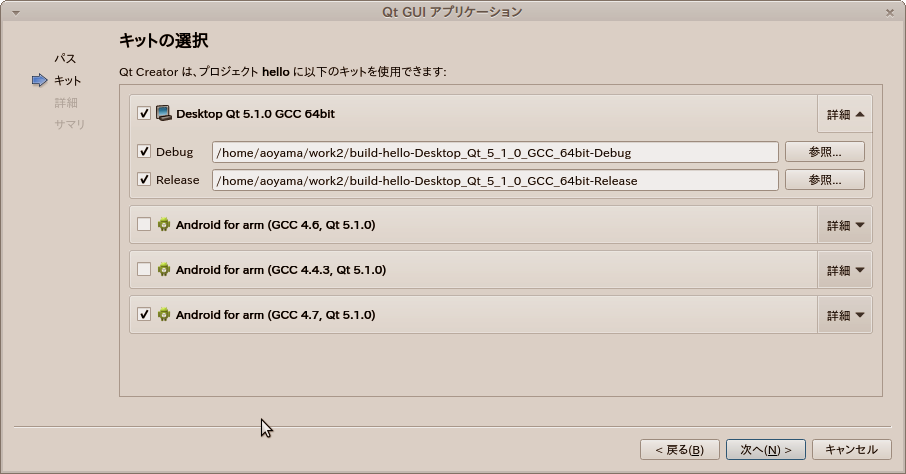906x474 pixels.
Task: Click the window menu arrow in title bar
Action: point(16,12)
